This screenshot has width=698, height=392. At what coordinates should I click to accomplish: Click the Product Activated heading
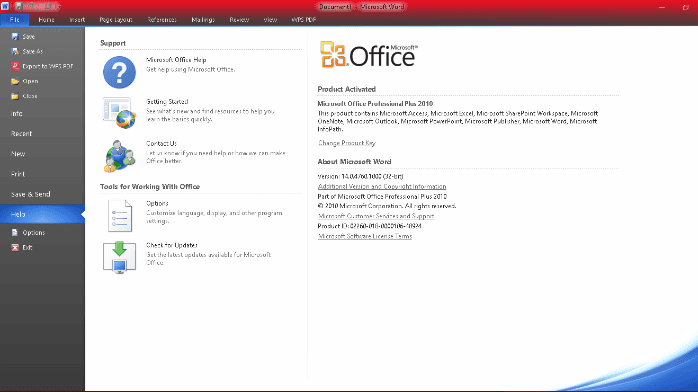pyautogui.click(x=347, y=89)
